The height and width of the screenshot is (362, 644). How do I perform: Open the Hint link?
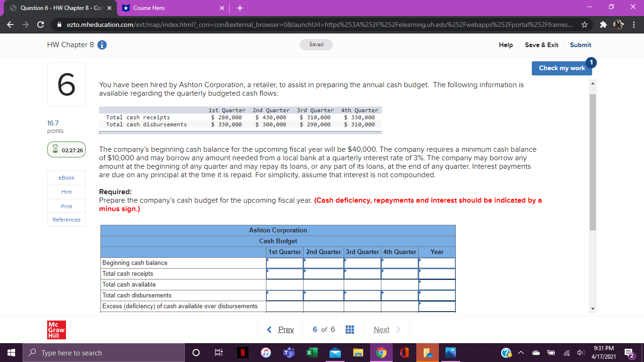[66, 192]
